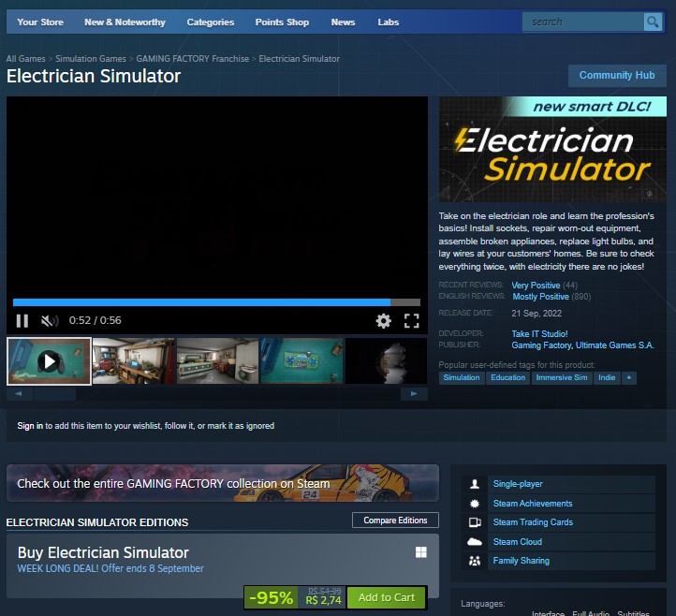
Task: Open Steam Cloud link
Action: click(x=518, y=542)
